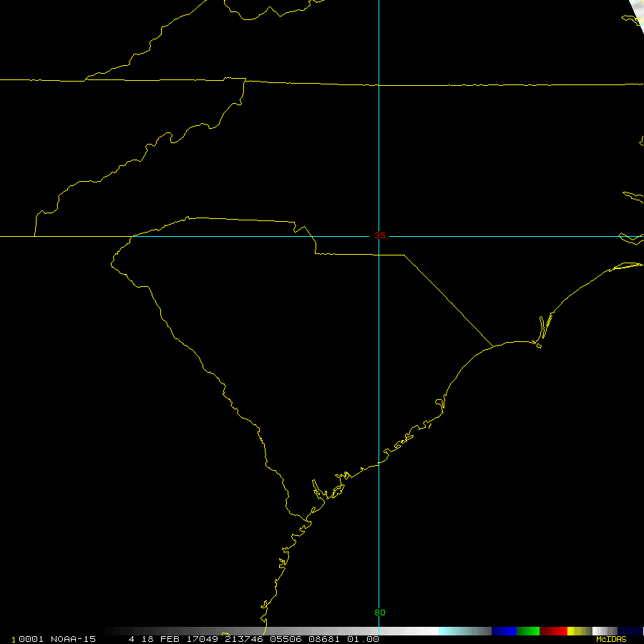Click the 213746 time stamp in status line
This screenshot has width=644, height=644.
tap(245, 639)
